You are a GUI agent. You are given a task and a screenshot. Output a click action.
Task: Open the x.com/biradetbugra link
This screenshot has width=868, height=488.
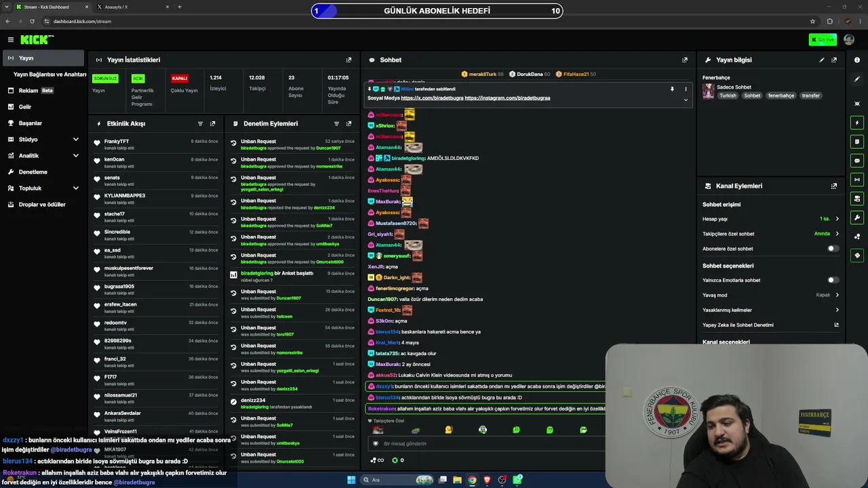point(432,98)
